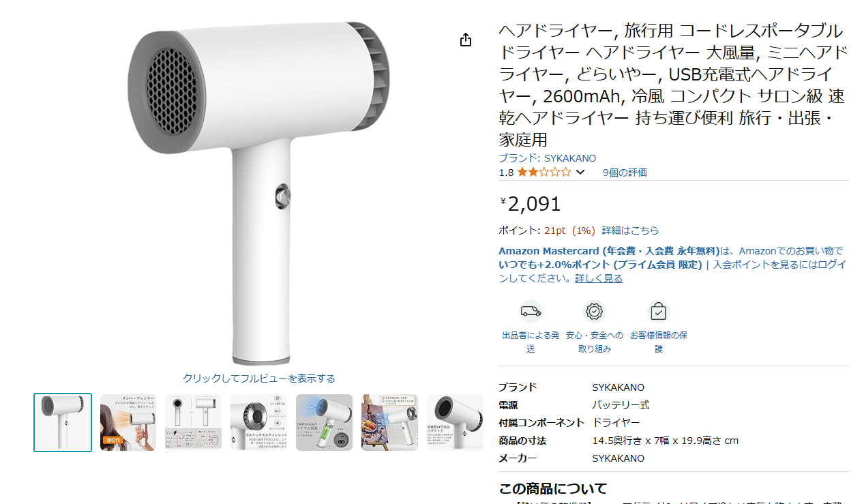Viewport: 864px width, 504px height.
Task: Click the star rating icons
Action: pyautogui.click(x=543, y=172)
